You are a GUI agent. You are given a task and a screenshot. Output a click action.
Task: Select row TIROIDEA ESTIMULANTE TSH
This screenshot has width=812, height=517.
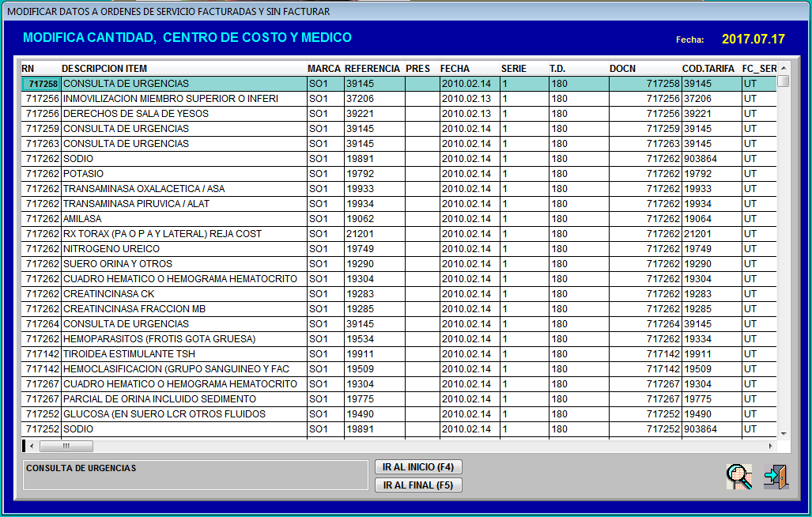coord(398,354)
